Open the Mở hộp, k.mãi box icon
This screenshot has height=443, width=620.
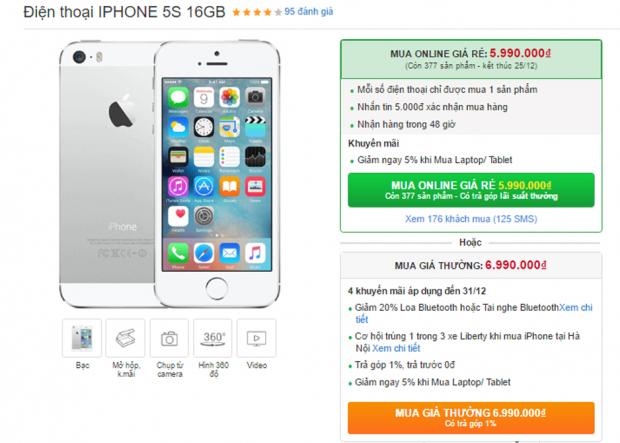coord(125,338)
